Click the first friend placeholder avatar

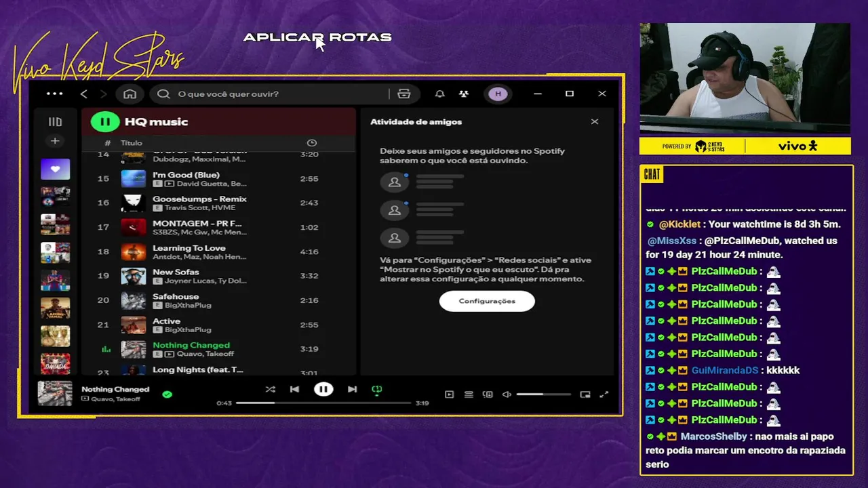click(x=394, y=182)
